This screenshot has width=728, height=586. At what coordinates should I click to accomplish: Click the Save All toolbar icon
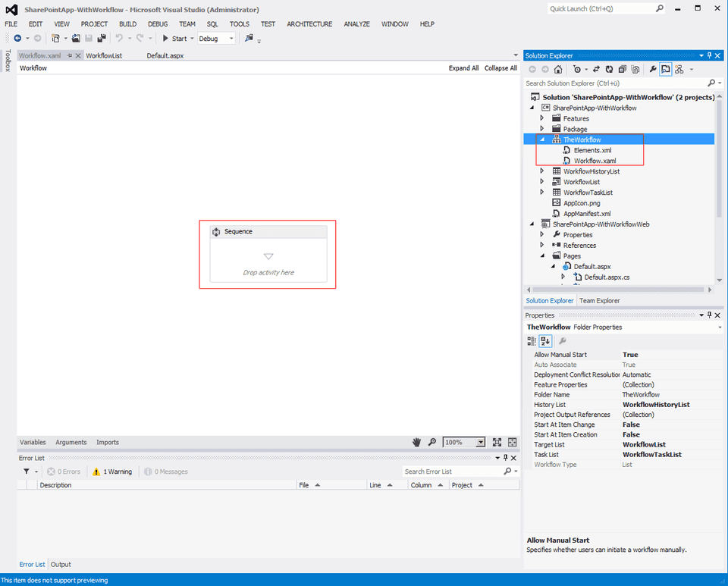pyautogui.click(x=101, y=38)
